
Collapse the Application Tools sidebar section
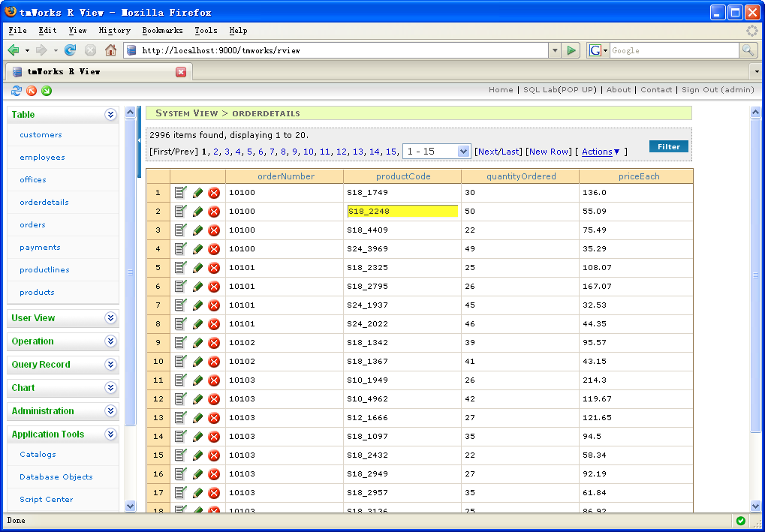pyautogui.click(x=111, y=434)
